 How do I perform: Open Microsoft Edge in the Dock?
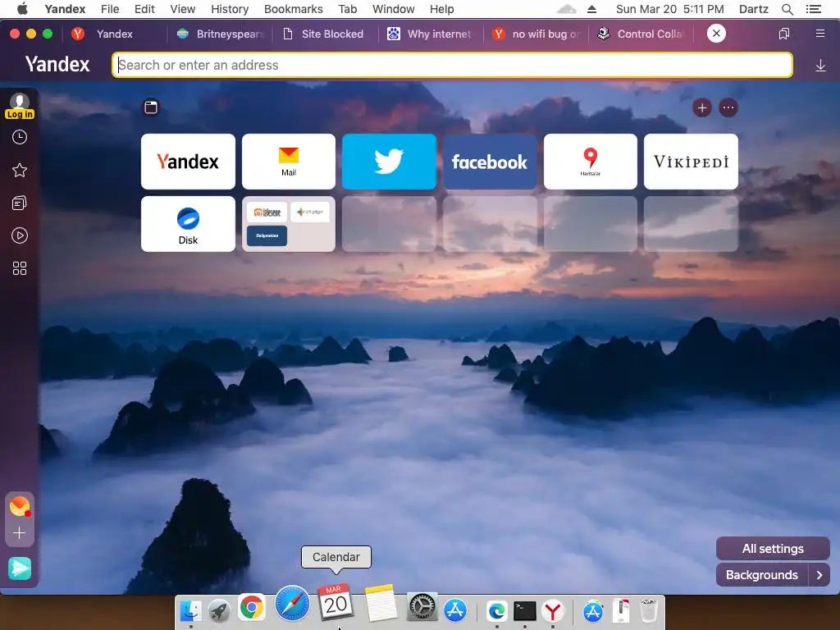click(496, 610)
